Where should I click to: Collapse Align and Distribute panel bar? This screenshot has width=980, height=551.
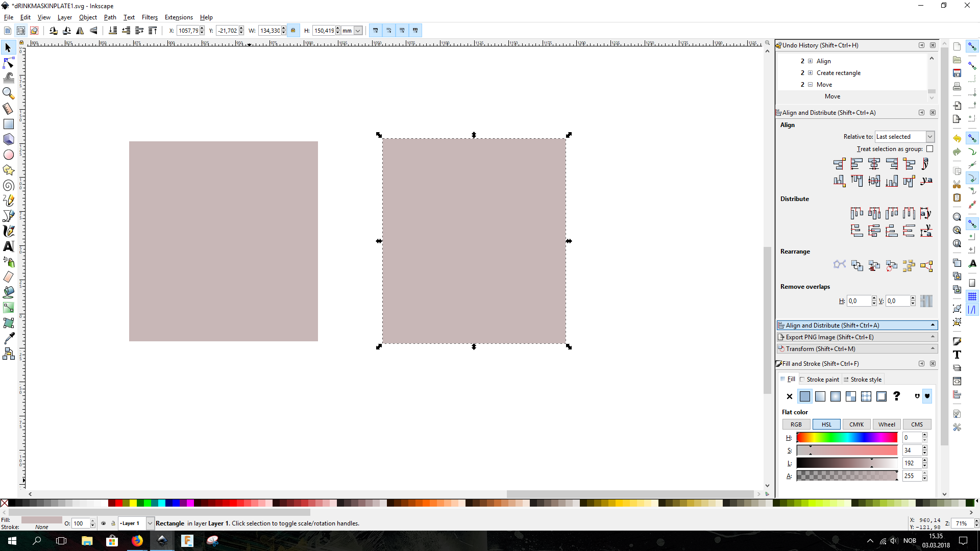[857, 325]
